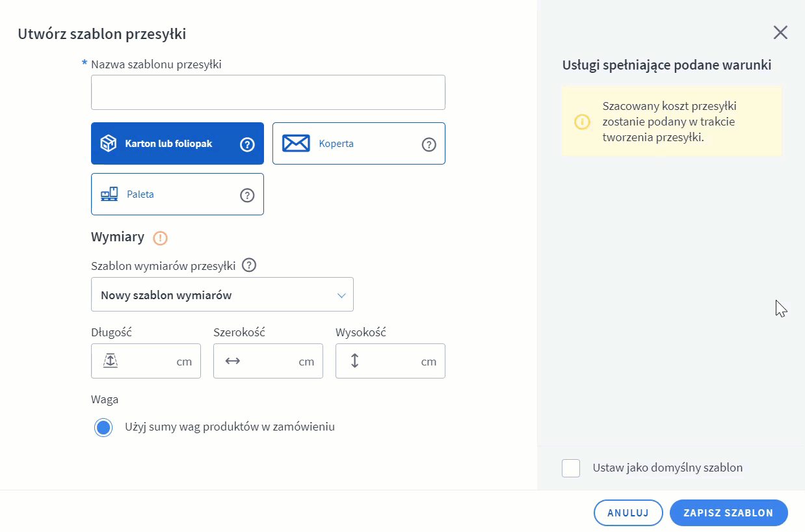Click the help icon on Karton lub foliopak
This screenshot has height=532, width=805.
[x=247, y=144]
